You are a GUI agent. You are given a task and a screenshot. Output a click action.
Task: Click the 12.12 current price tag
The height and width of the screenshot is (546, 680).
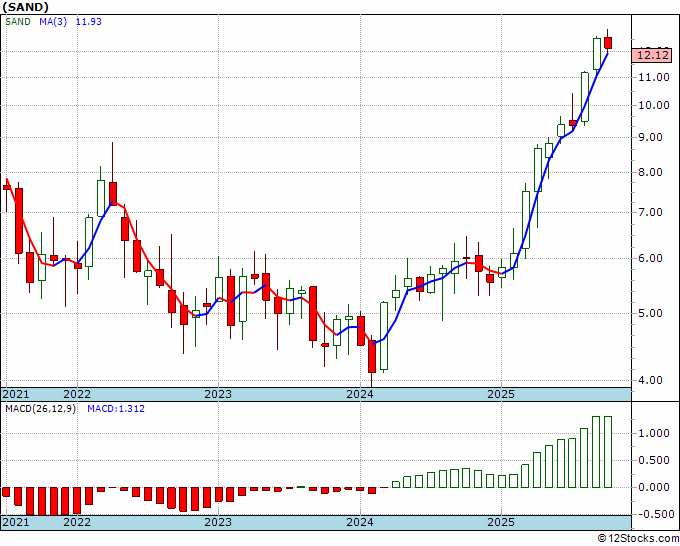(x=654, y=56)
